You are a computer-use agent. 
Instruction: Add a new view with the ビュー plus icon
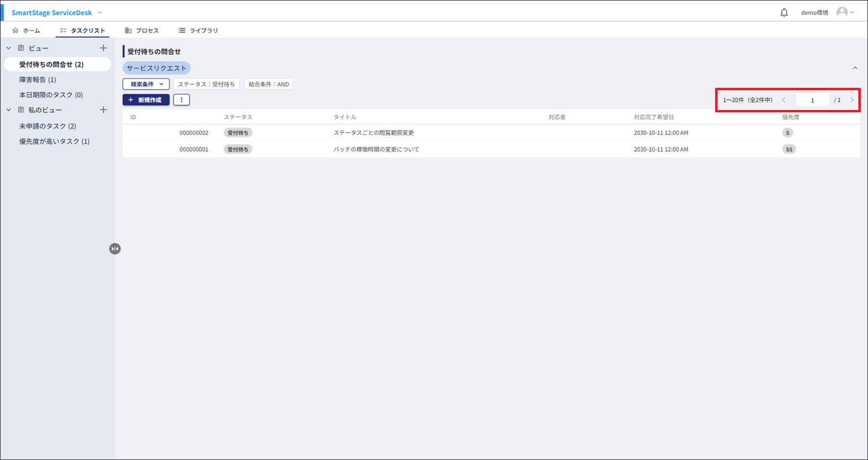tap(103, 48)
